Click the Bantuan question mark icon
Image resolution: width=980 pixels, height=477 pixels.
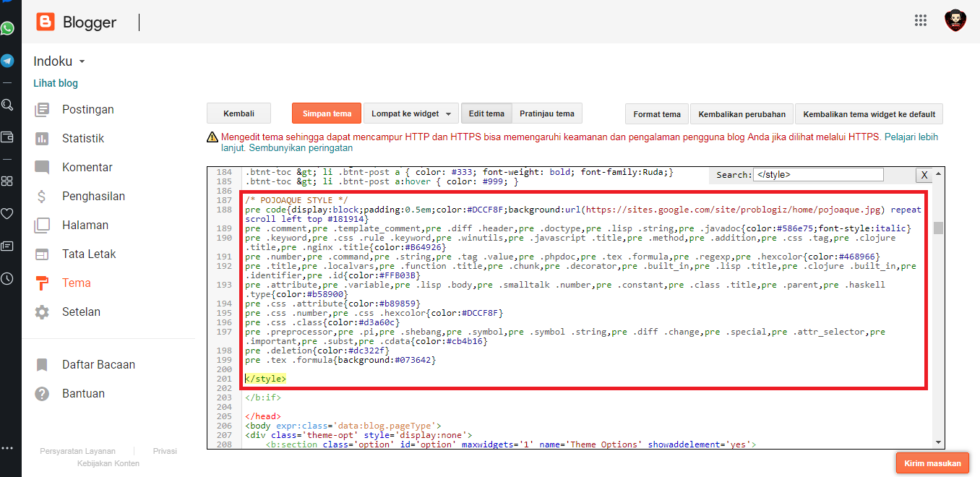pyautogui.click(x=42, y=394)
